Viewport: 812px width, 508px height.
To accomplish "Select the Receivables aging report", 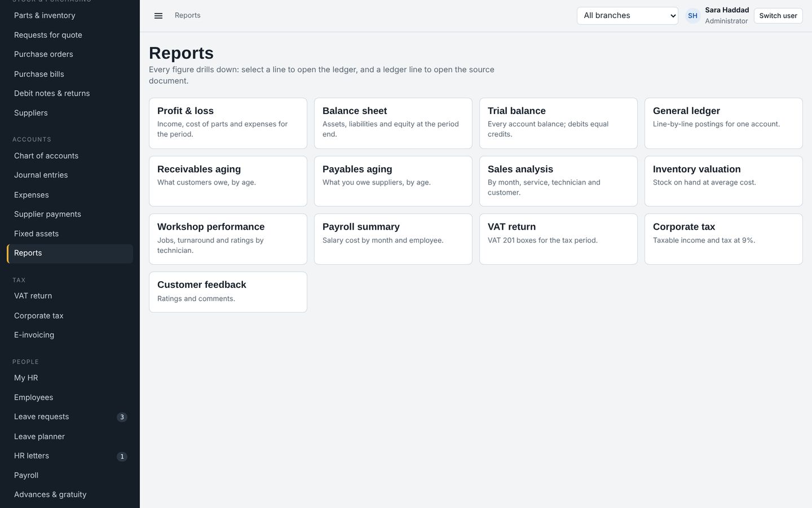I will [x=228, y=181].
